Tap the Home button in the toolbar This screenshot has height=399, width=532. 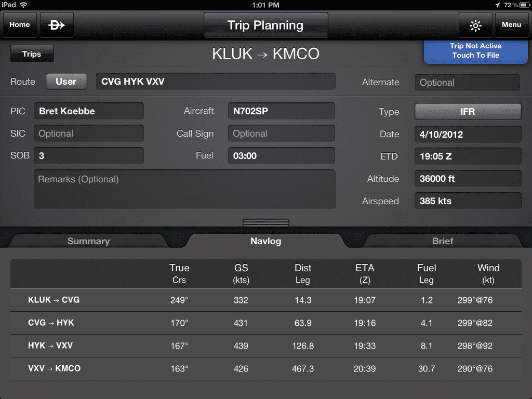[x=19, y=24]
